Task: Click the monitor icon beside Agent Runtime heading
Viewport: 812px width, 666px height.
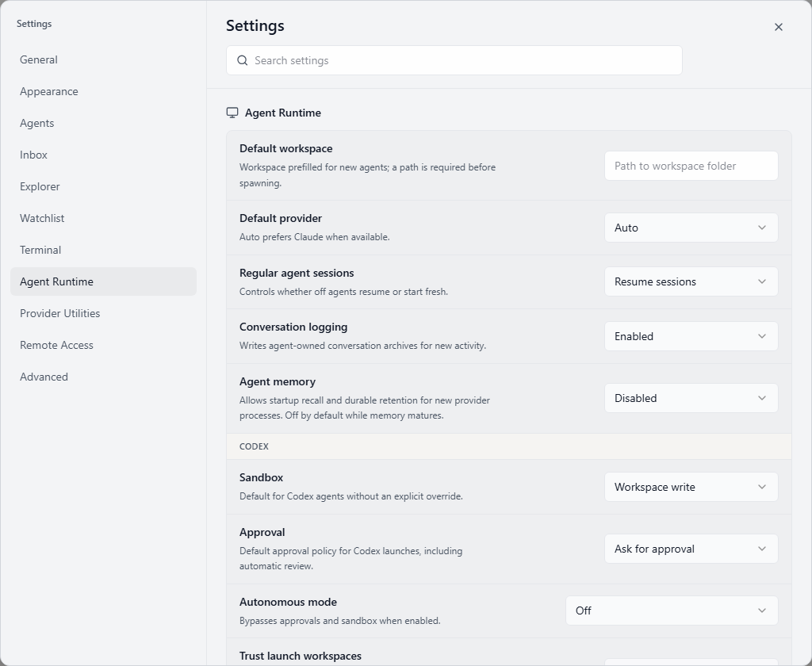Action: click(x=232, y=113)
